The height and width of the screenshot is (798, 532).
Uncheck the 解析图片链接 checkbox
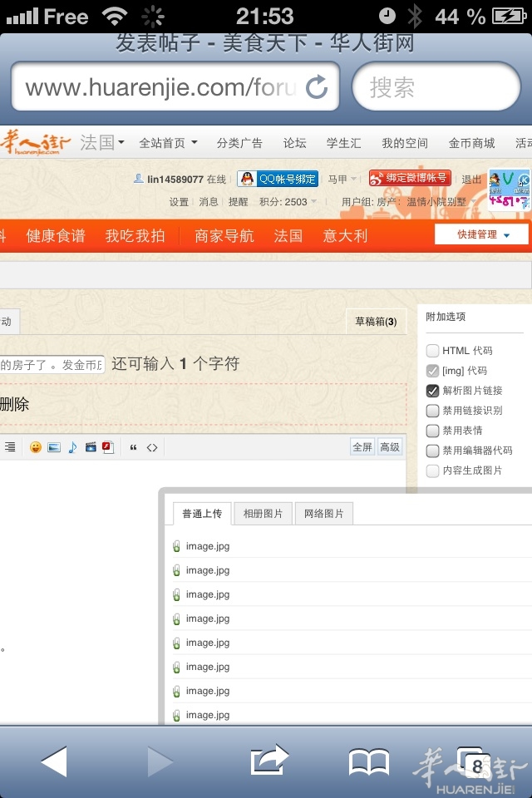(x=432, y=391)
